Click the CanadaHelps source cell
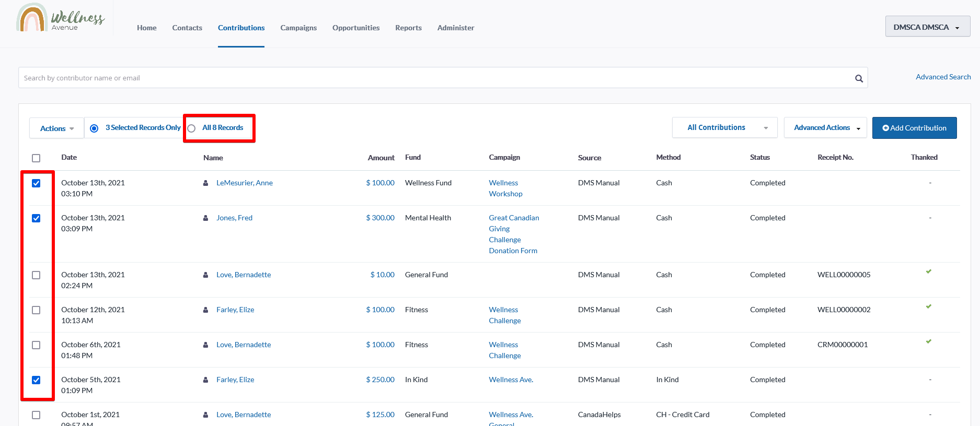 tap(599, 415)
